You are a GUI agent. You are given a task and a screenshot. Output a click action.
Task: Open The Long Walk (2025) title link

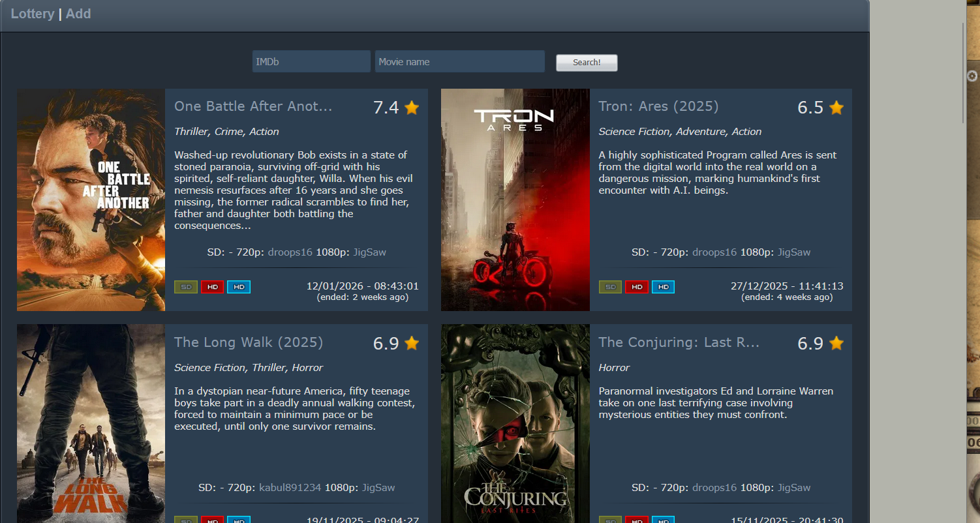click(x=249, y=342)
